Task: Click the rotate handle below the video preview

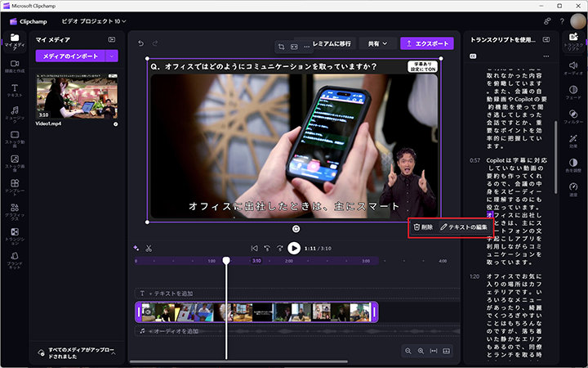Action: pos(296,229)
